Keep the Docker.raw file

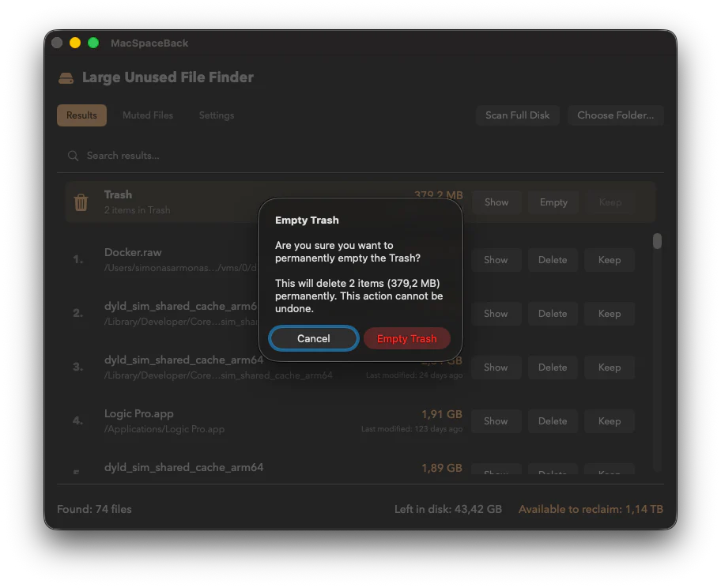tap(609, 260)
